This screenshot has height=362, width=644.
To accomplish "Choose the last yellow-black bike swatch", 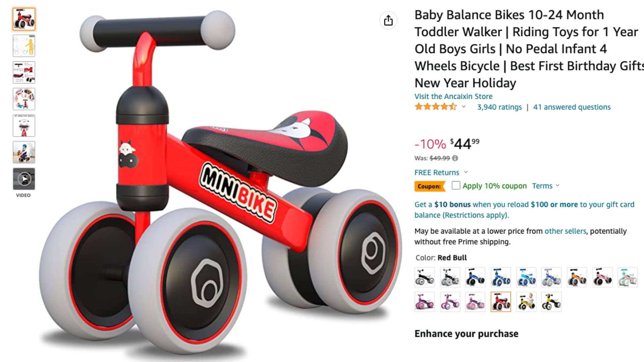I will [551, 302].
